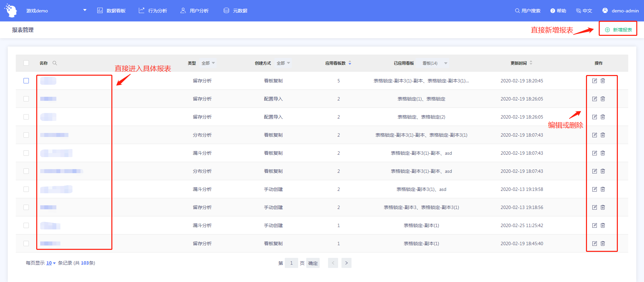
Task: Open the 行为分析 menu
Action: [153, 11]
